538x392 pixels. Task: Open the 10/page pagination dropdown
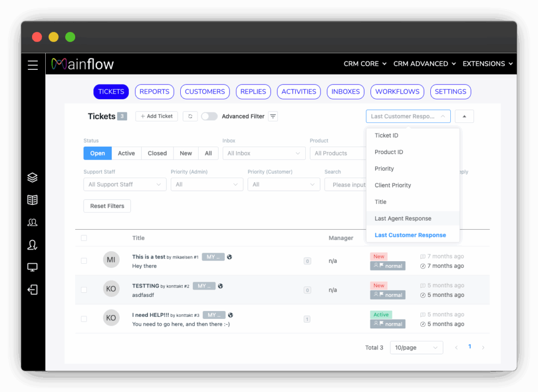pos(416,347)
